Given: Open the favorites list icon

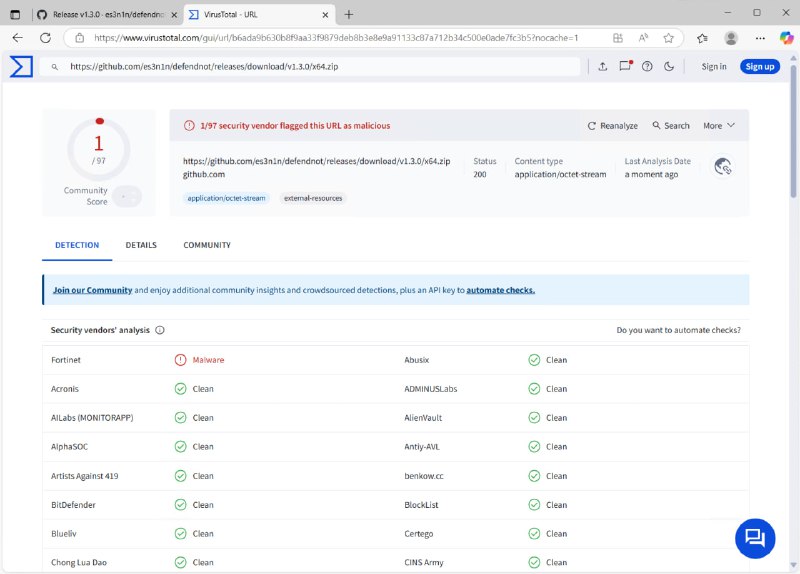Looking at the screenshot, I should 703,38.
